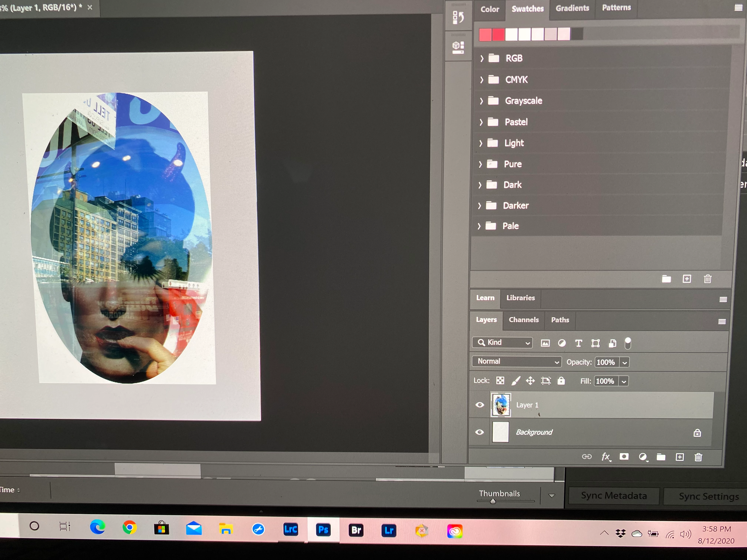This screenshot has height=560, width=747.
Task: Open the layer styles fx menu
Action: (605, 457)
